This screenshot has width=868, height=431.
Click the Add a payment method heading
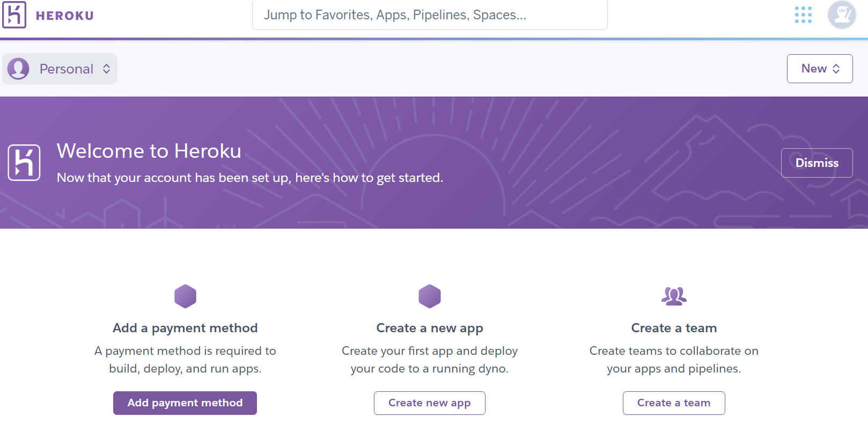tap(185, 328)
